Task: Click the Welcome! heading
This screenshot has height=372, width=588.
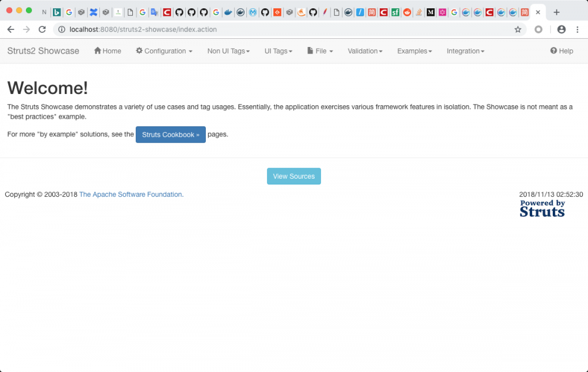Action: 48,88
